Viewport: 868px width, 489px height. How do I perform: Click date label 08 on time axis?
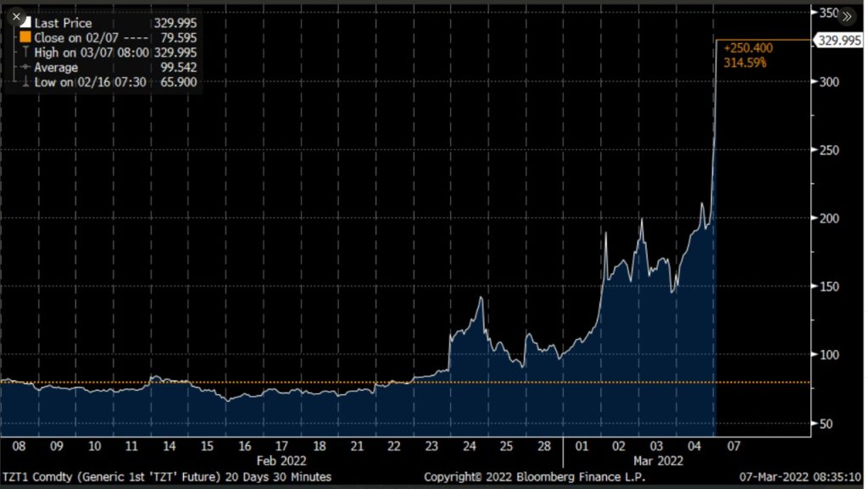point(19,447)
